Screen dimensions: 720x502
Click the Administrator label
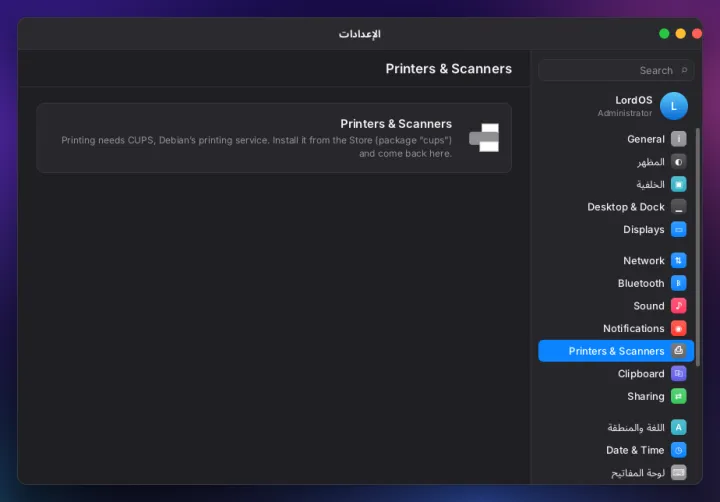(x=624, y=113)
